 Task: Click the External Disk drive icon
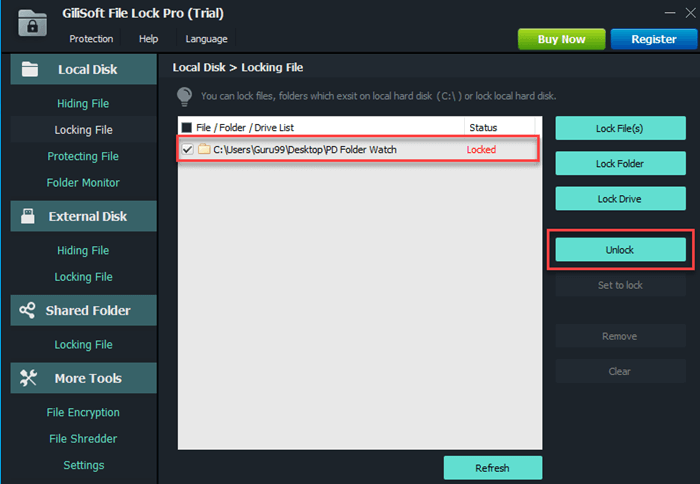point(30,217)
